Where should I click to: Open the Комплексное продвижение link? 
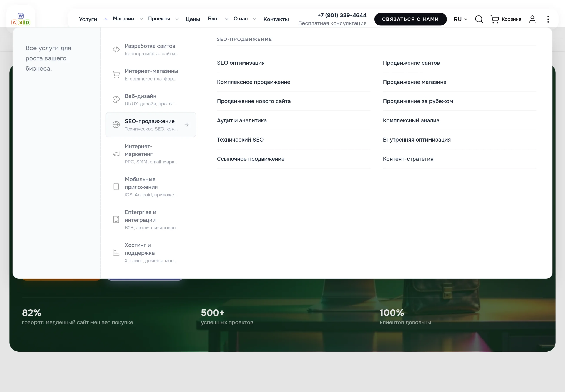pos(253,82)
